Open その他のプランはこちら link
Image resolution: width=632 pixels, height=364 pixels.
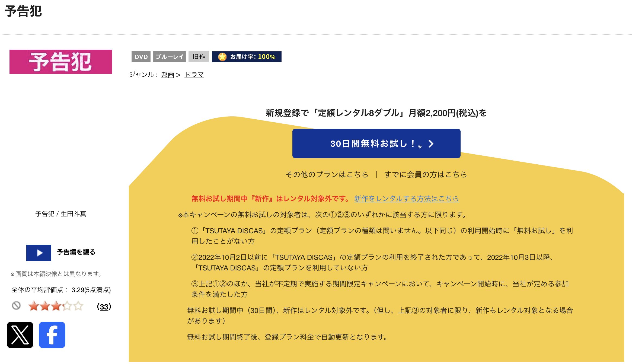[x=327, y=174]
